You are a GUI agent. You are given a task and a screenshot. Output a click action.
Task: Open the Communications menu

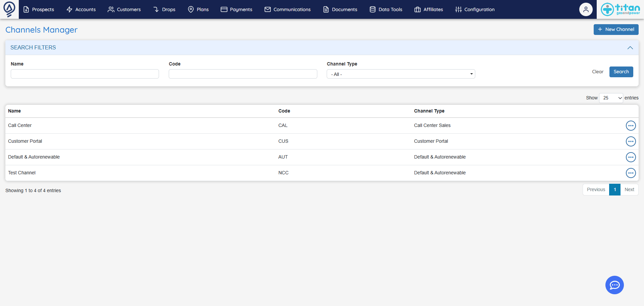tap(287, 9)
